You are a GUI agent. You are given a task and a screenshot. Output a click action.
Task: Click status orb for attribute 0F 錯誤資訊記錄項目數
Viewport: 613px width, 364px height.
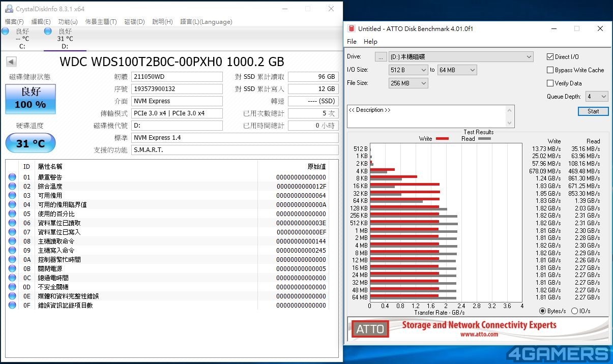12,305
